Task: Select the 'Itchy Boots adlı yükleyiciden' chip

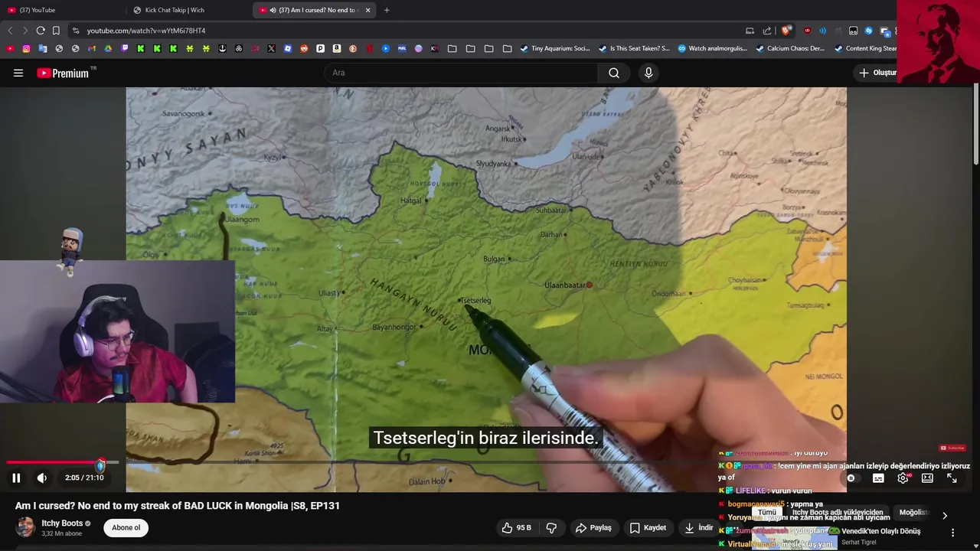Action: (x=838, y=513)
